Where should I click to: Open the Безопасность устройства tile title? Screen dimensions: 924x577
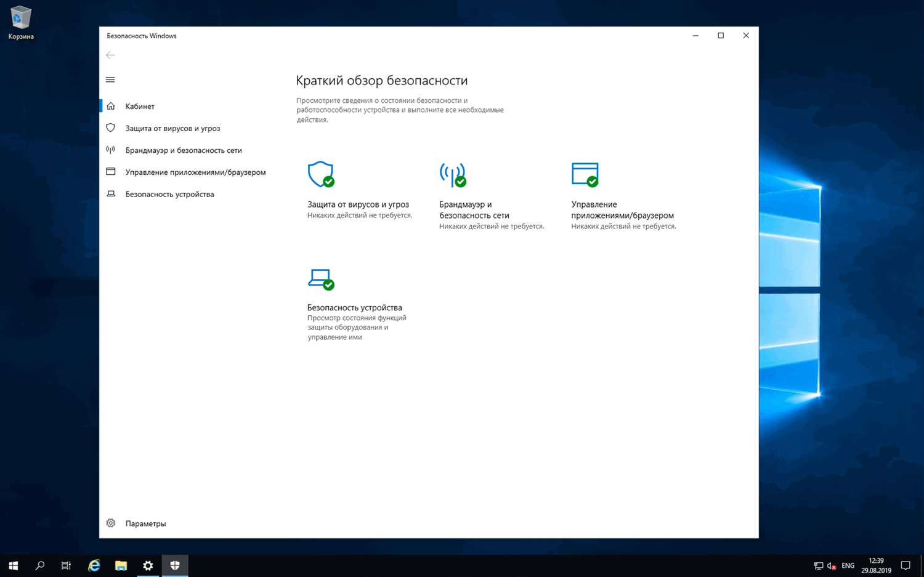coord(354,307)
